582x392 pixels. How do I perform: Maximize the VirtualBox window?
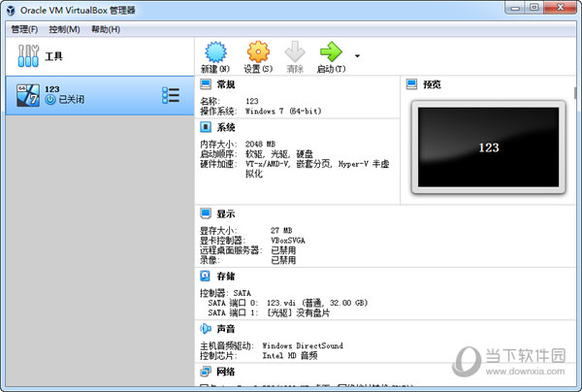pos(533,8)
